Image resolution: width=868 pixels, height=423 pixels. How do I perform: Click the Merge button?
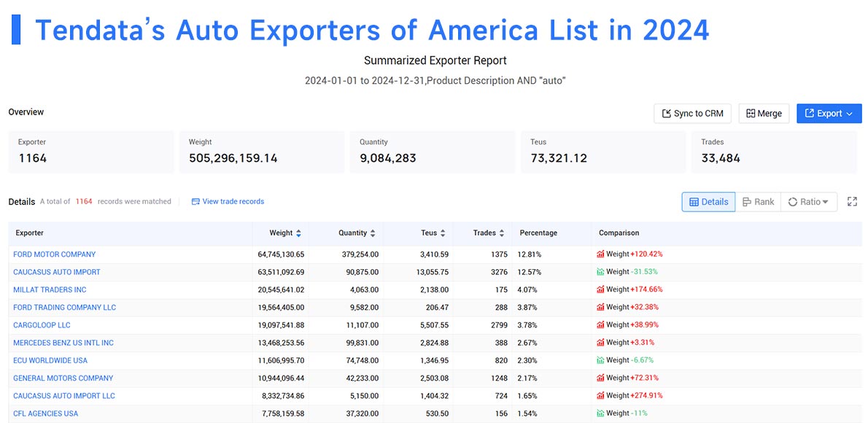[x=764, y=114]
